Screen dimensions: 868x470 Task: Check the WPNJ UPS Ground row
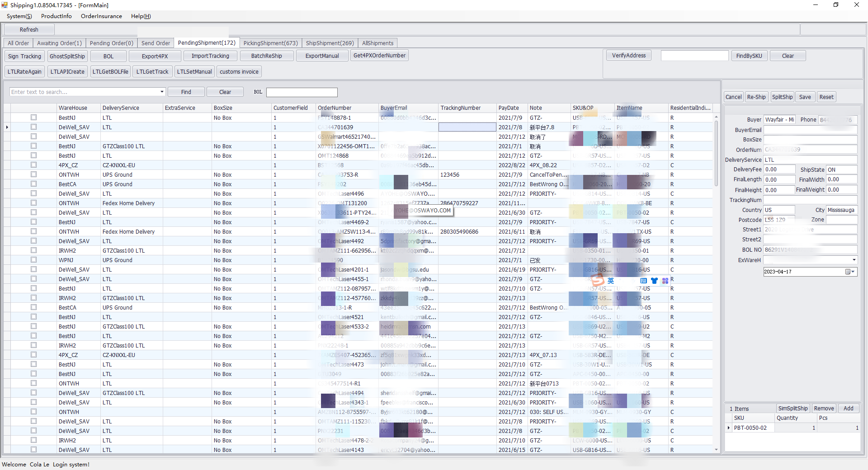(x=33, y=260)
